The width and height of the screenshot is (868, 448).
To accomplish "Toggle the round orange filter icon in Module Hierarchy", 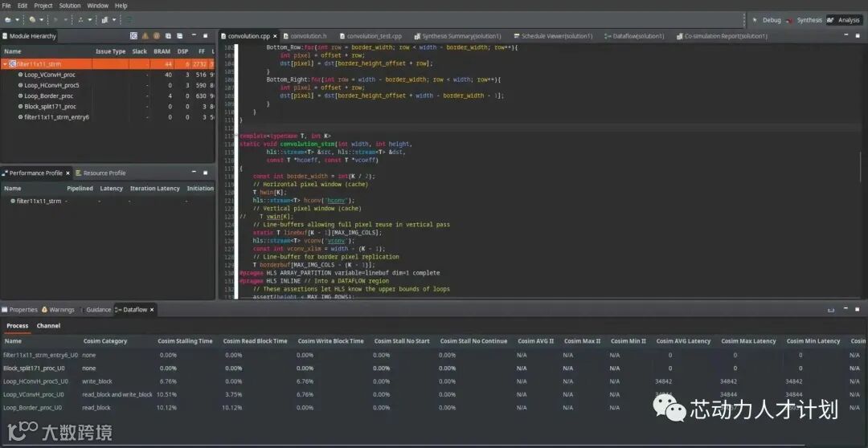I will coord(157,36).
